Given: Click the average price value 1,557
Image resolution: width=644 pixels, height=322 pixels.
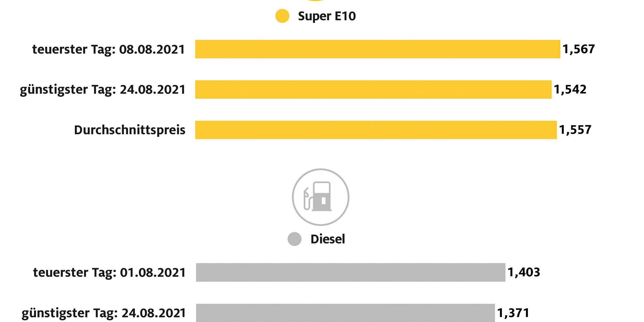Looking at the screenshot, I should coord(575,130).
